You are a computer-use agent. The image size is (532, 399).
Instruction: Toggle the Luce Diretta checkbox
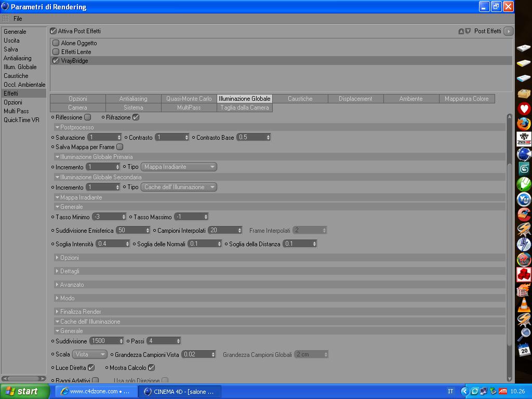click(x=91, y=367)
